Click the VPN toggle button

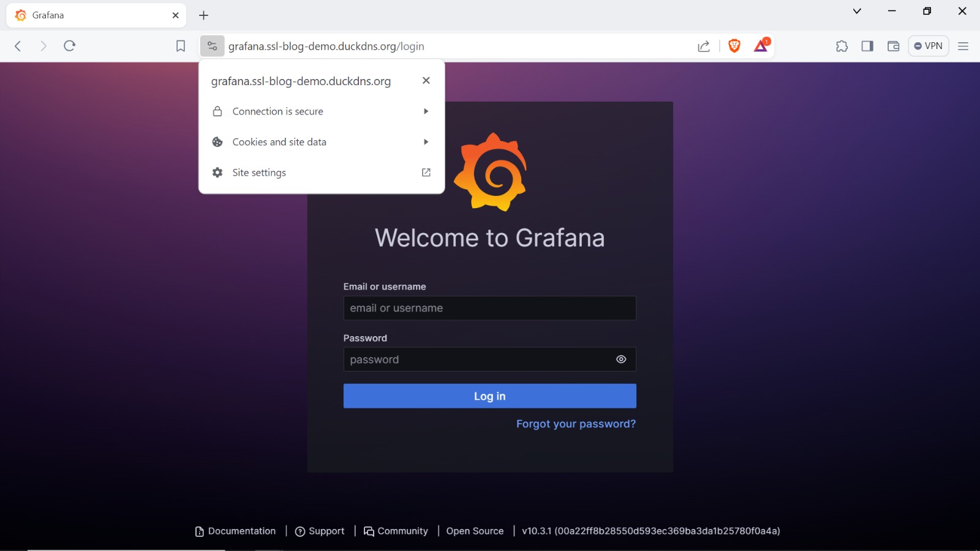coord(928,46)
